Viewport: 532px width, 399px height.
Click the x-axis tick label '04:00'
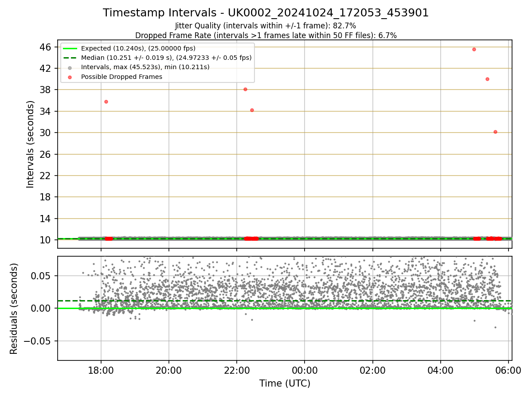440,370
